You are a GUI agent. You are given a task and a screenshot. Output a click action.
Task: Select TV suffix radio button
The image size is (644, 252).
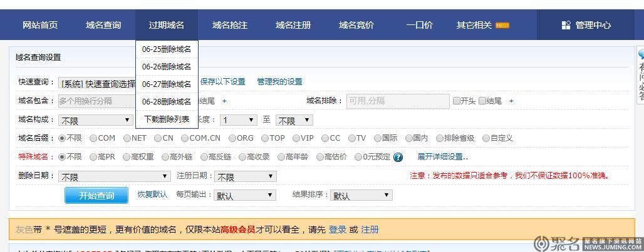point(351,138)
